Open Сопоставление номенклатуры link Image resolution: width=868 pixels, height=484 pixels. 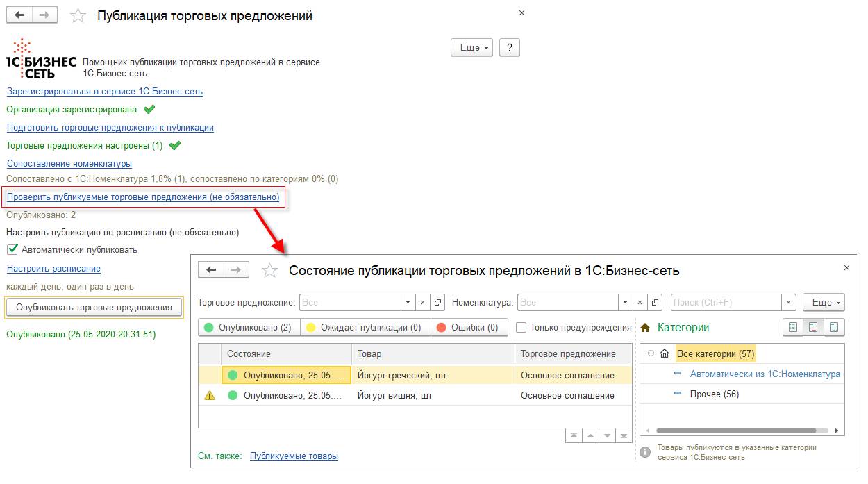point(69,163)
